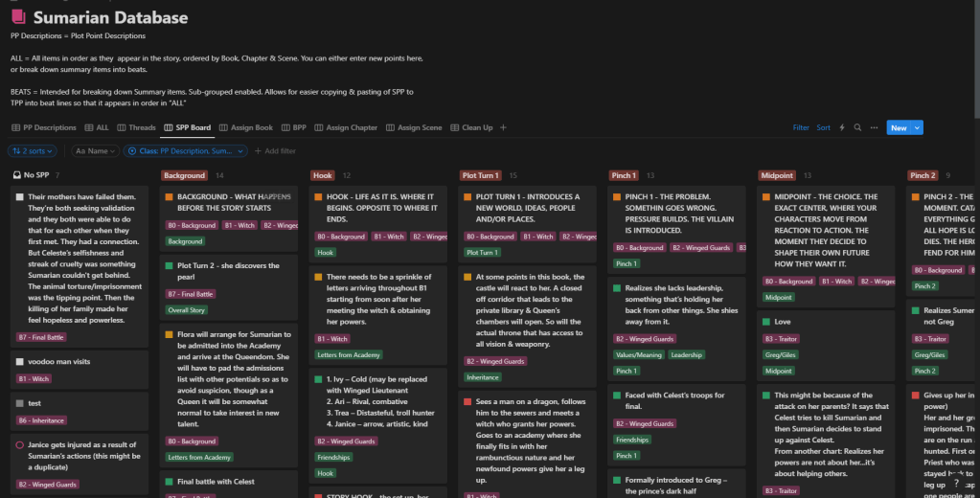Toggle orange checkbox on HOOK card
The image size is (980, 498).
pos(318,197)
